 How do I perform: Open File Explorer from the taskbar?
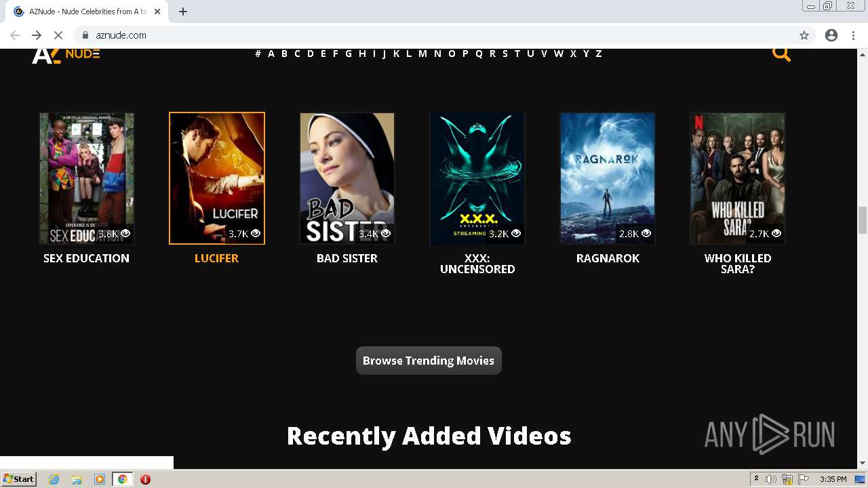(x=77, y=479)
